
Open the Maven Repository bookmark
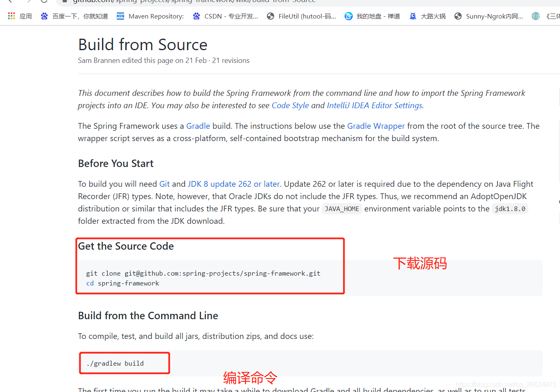click(x=150, y=16)
